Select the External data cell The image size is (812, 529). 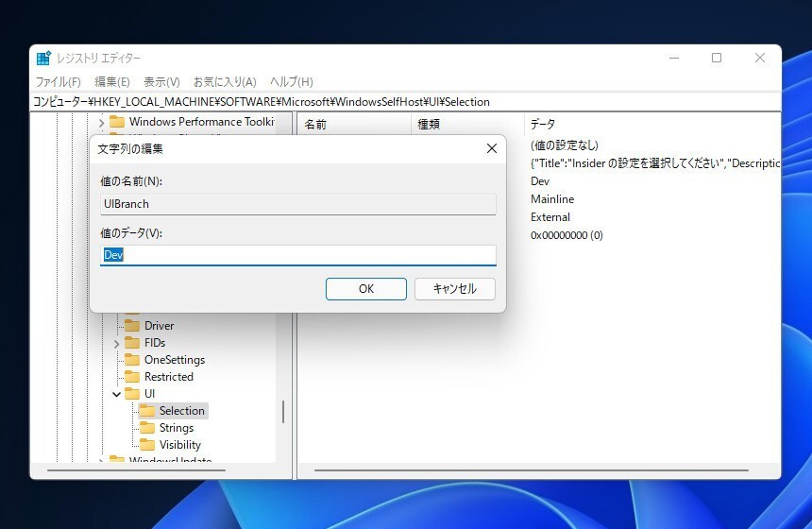coord(550,217)
